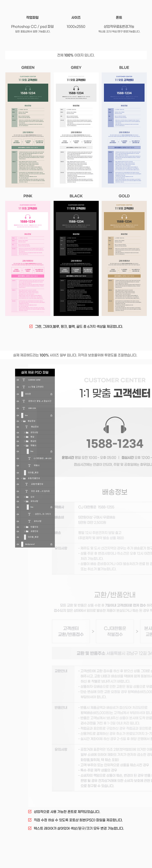152x868 pixels.
Task: Hide the box layer
Action: (x=18, y=415)
